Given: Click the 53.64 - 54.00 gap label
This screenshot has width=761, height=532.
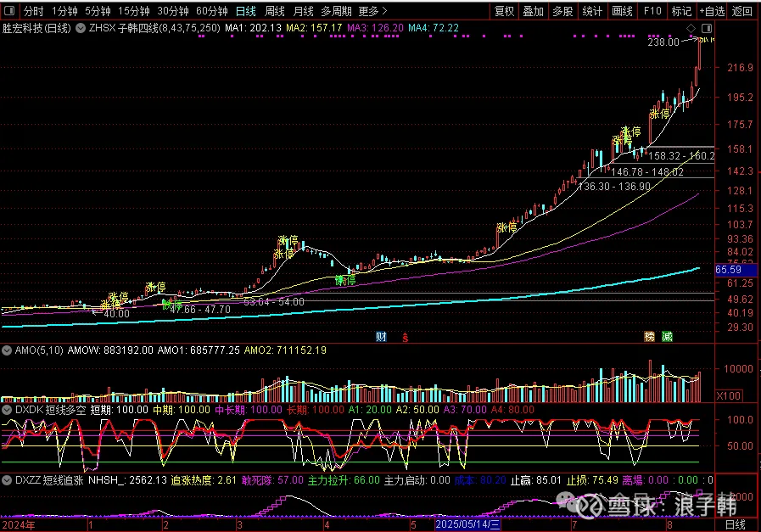Looking at the screenshot, I should pyautogui.click(x=274, y=302).
